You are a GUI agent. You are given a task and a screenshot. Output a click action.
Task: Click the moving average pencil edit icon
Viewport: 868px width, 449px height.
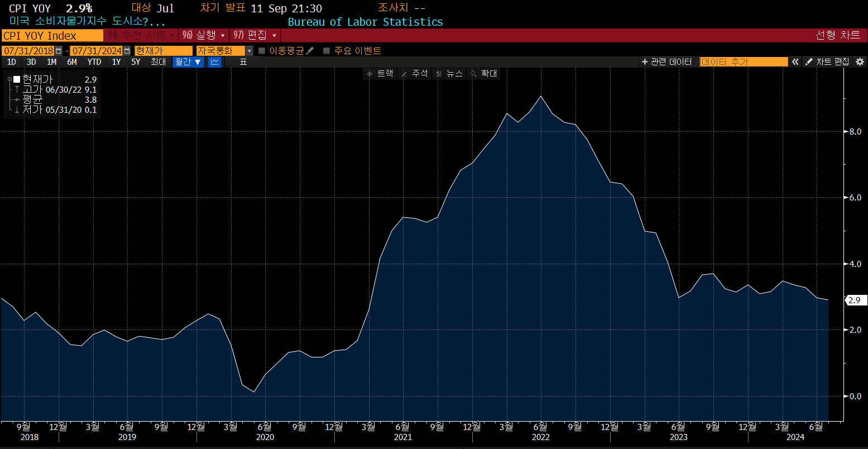pyautogui.click(x=310, y=51)
